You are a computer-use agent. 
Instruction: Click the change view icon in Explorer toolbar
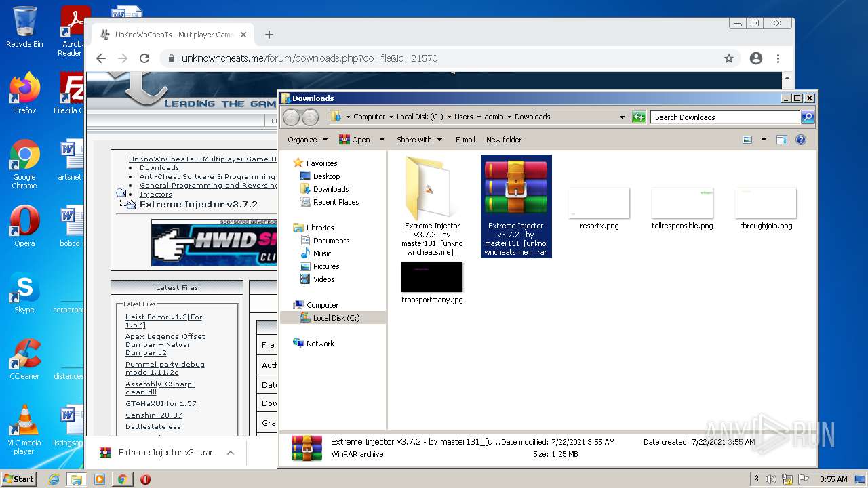pyautogui.click(x=747, y=140)
